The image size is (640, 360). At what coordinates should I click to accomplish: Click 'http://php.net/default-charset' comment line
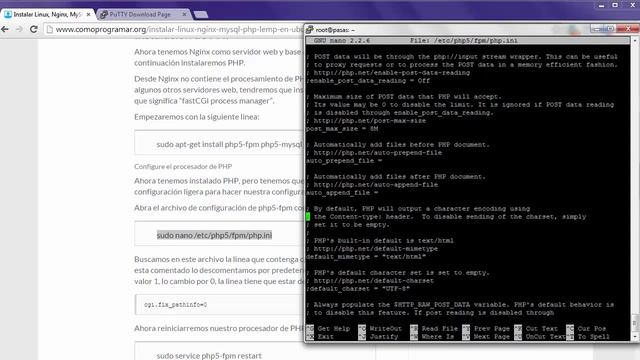click(370, 281)
